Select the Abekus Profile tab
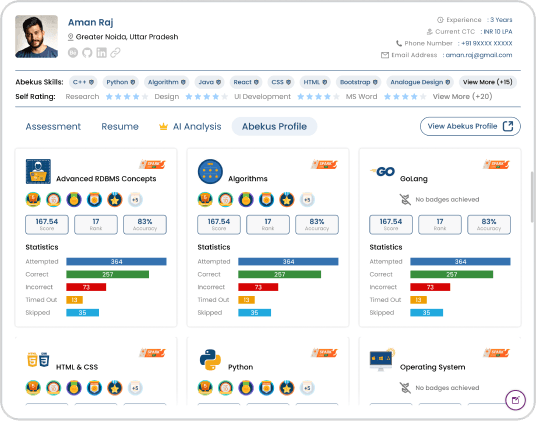The height and width of the screenshot is (421, 536). coord(274,127)
